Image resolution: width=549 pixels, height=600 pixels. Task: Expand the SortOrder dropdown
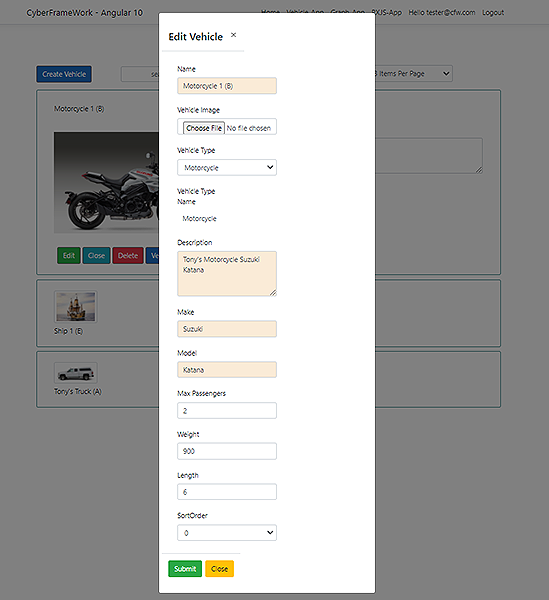click(227, 533)
